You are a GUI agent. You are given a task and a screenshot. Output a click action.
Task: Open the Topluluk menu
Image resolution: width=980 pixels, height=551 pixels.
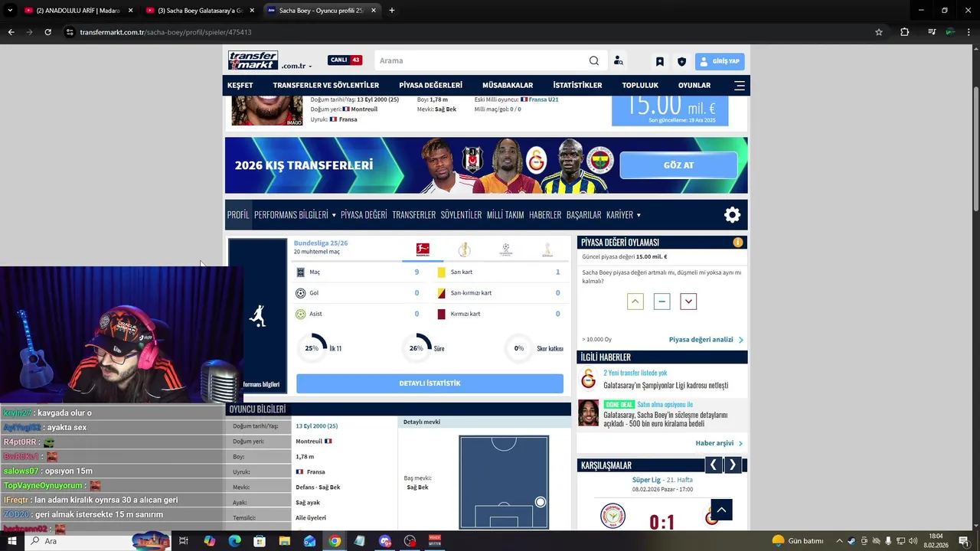(640, 86)
